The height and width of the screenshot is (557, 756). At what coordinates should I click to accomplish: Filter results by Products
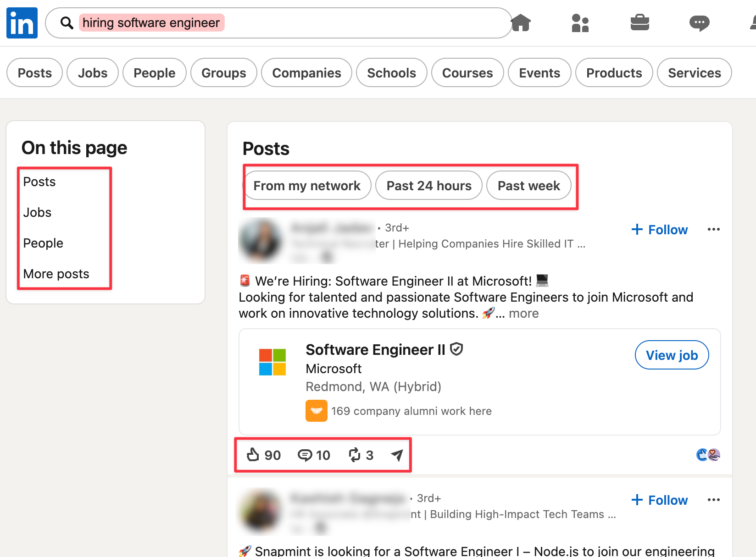(614, 72)
